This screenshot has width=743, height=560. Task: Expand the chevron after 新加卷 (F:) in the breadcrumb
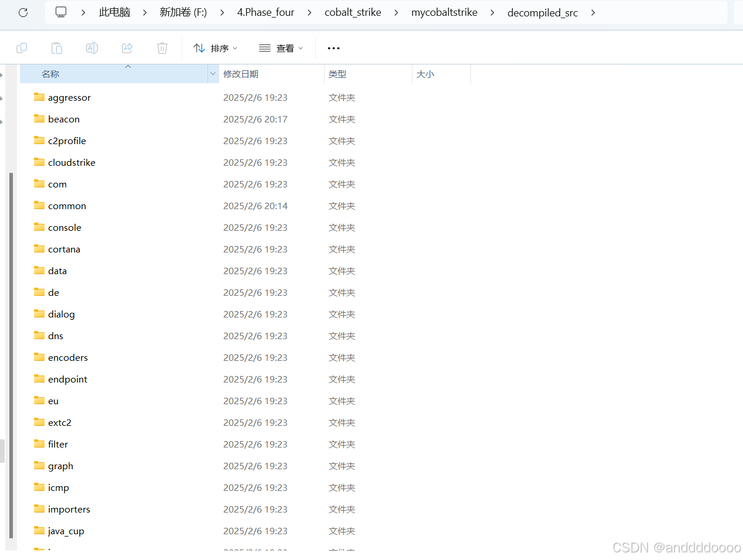click(221, 12)
